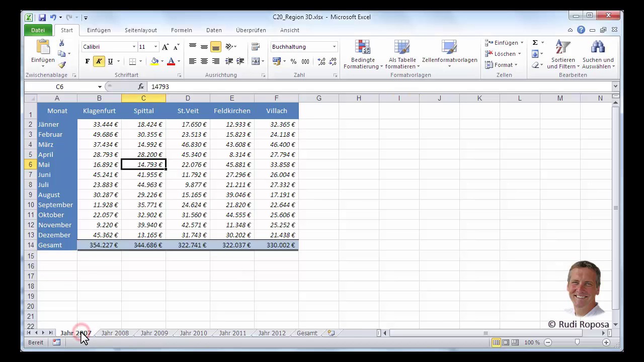Click the AutoSum sigma icon
The width and height of the screenshot is (644, 362).
point(535,43)
